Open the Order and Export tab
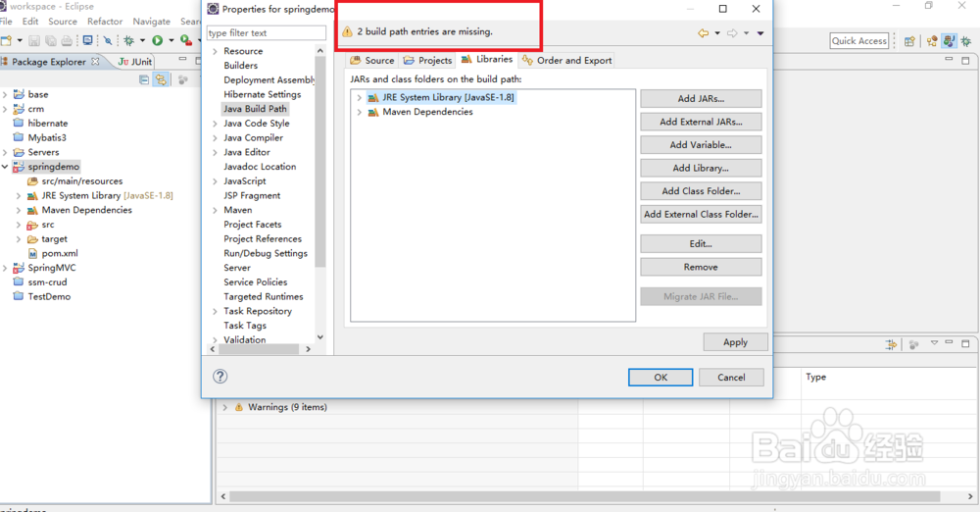The image size is (980, 512). [566, 60]
